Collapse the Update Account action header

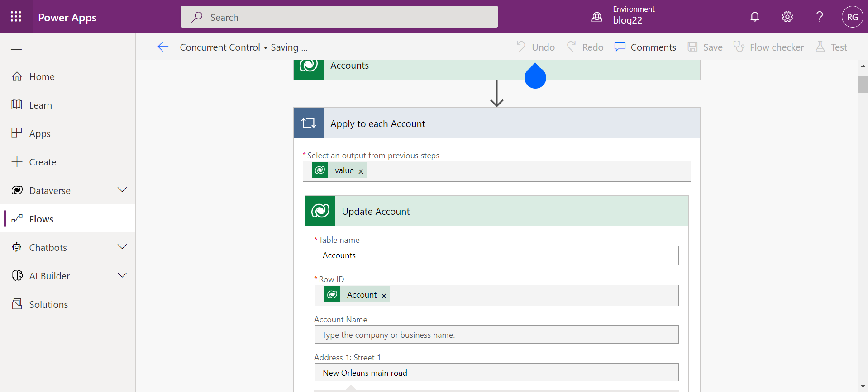(x=496, y=211)
